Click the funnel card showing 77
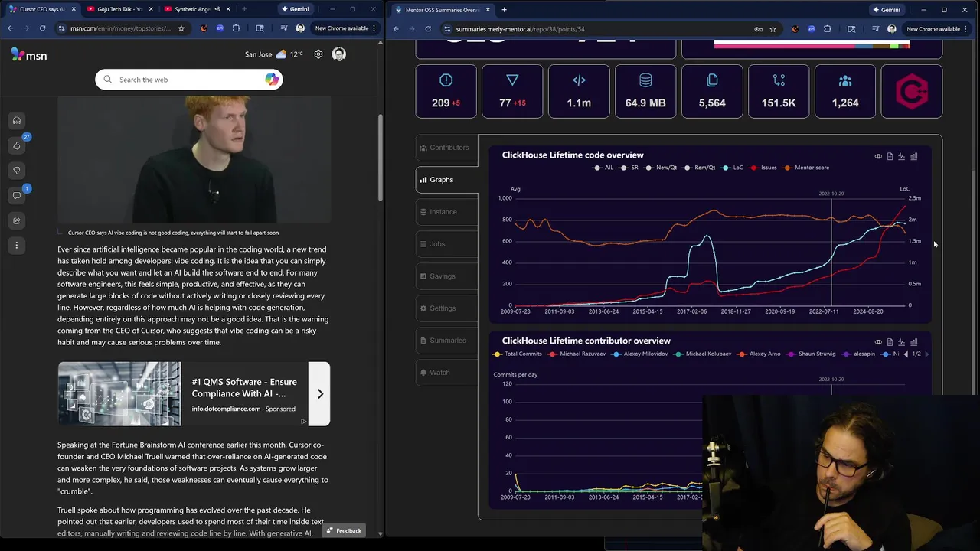980x551 pixels. [512, 92]
